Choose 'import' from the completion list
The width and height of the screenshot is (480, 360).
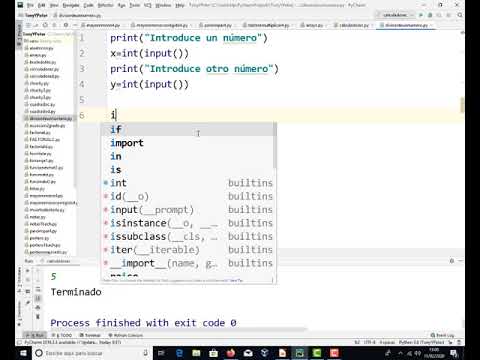tap(189, 143)
